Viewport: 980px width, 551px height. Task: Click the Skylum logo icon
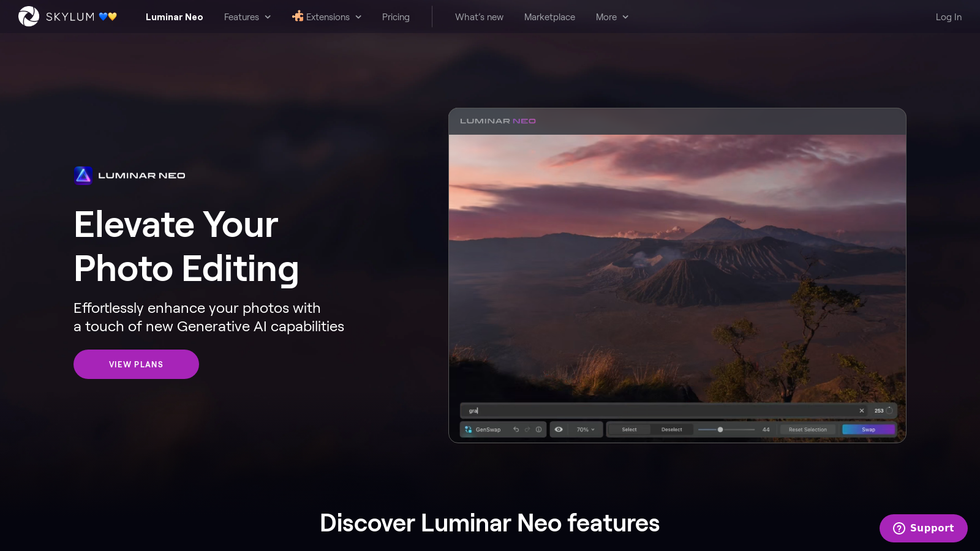28,17
